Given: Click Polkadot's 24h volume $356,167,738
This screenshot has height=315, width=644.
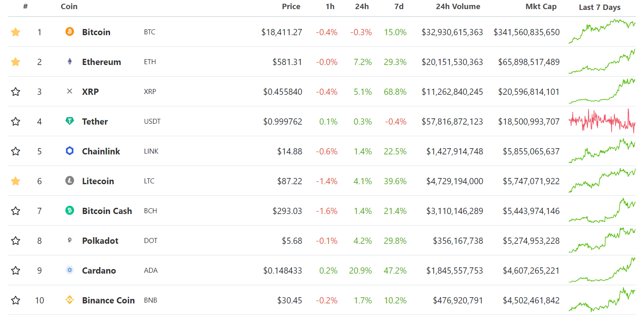Looking at the screenshot, I should coord(458,240).
